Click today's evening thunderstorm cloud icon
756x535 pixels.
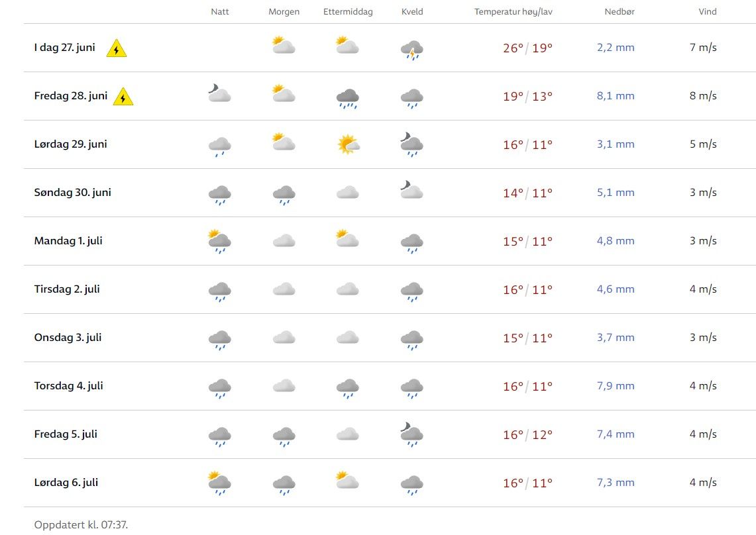coord(412,49)
